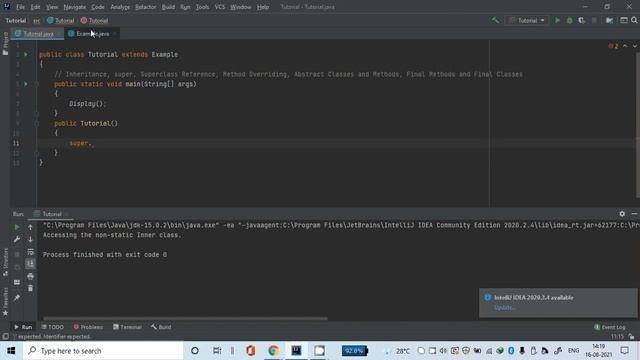Viewport: 640px width, 360px height.
Task: Open the Tutorial run configuration dropdown
Action: pyautogui.click(x=527, y=20)
